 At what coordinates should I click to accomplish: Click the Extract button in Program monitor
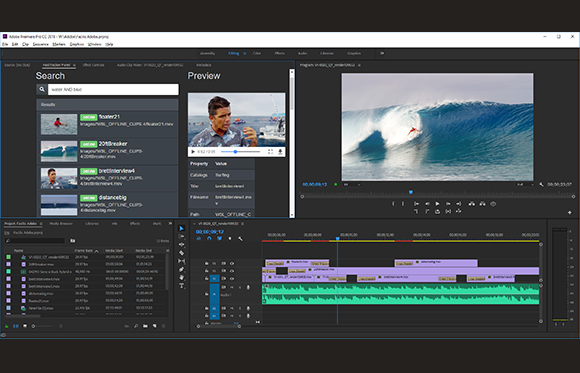click(482, 204)
